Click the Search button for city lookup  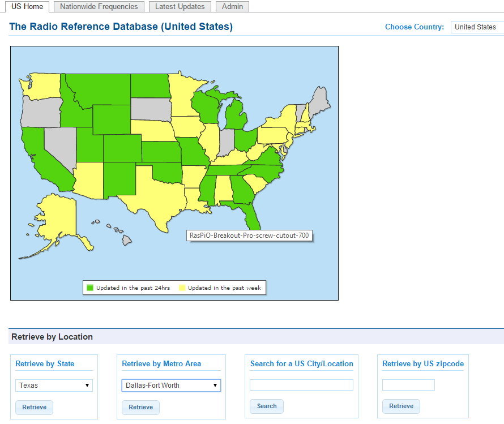click(266, 406)
